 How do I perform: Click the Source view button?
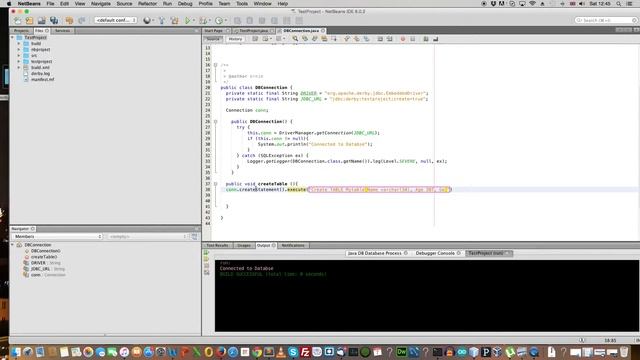pyautogui.click(x=213, y=39)
